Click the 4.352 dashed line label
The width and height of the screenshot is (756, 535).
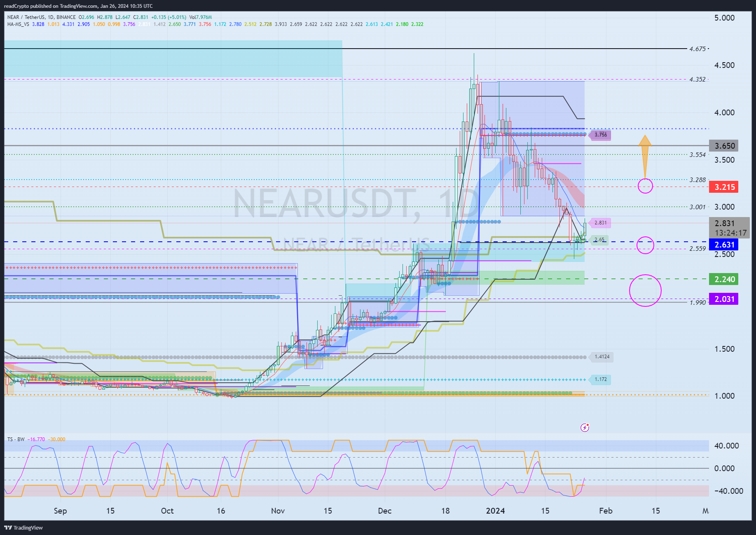pyautogui.click(x=697, y=79)
